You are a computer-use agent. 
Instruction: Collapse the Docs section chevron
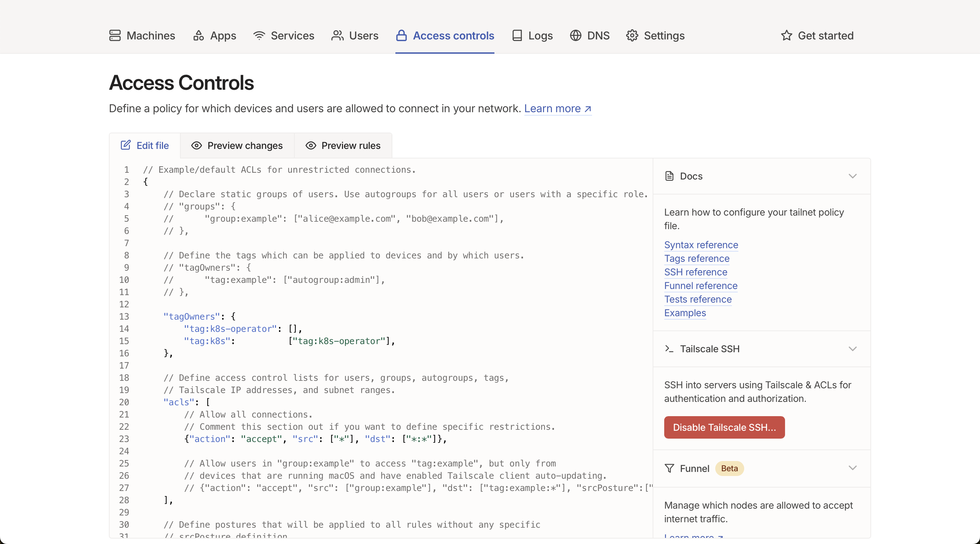coord(852,176)
